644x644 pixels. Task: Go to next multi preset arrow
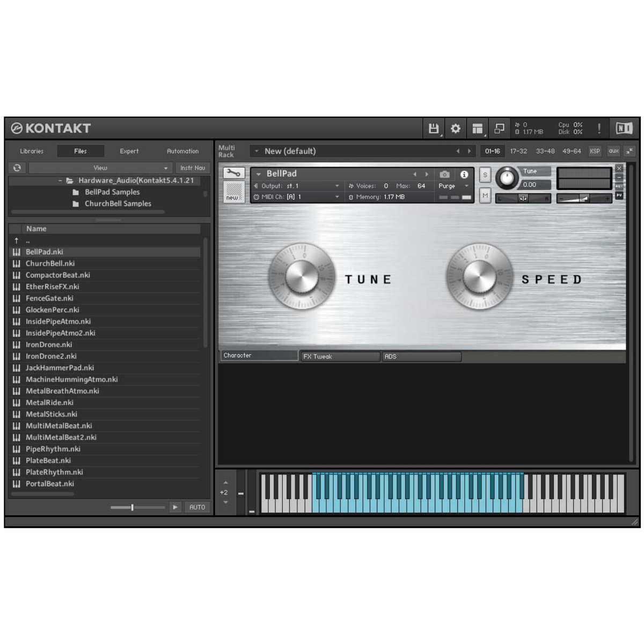[x=469, y=151]
